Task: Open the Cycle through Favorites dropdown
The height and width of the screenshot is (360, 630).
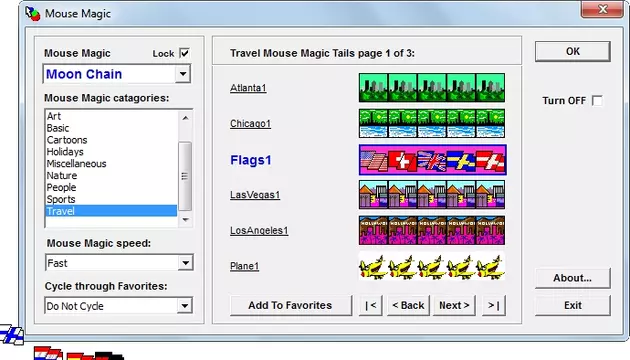Action: pyautogui.click(x=184, y=306)
